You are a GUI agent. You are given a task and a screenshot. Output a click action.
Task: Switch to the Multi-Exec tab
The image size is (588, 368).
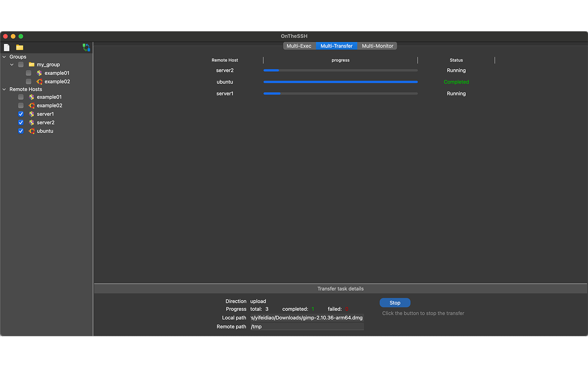pos(299,46)
